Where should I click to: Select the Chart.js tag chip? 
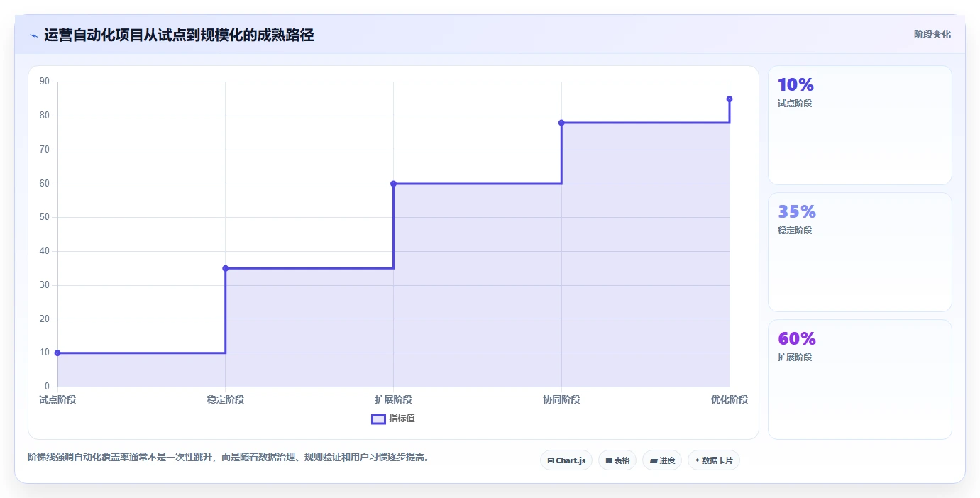pyautogui.click(x=566, y=460)
